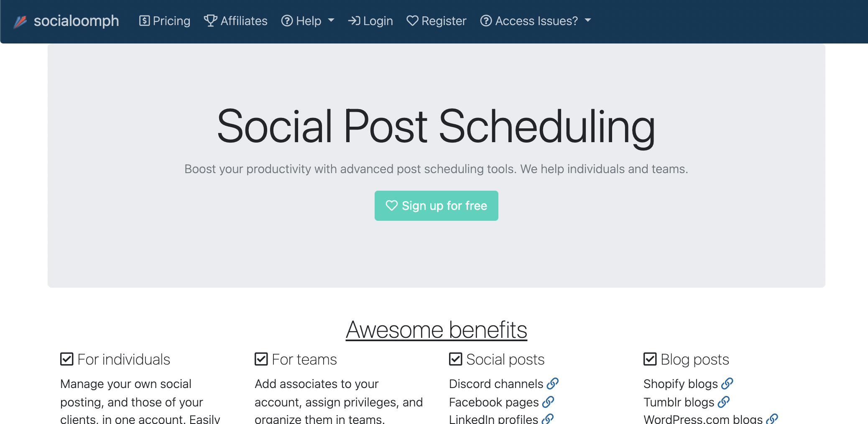Open the Shopify blogs link icon
Screen dimensions: 868x424
pos(728,383)
